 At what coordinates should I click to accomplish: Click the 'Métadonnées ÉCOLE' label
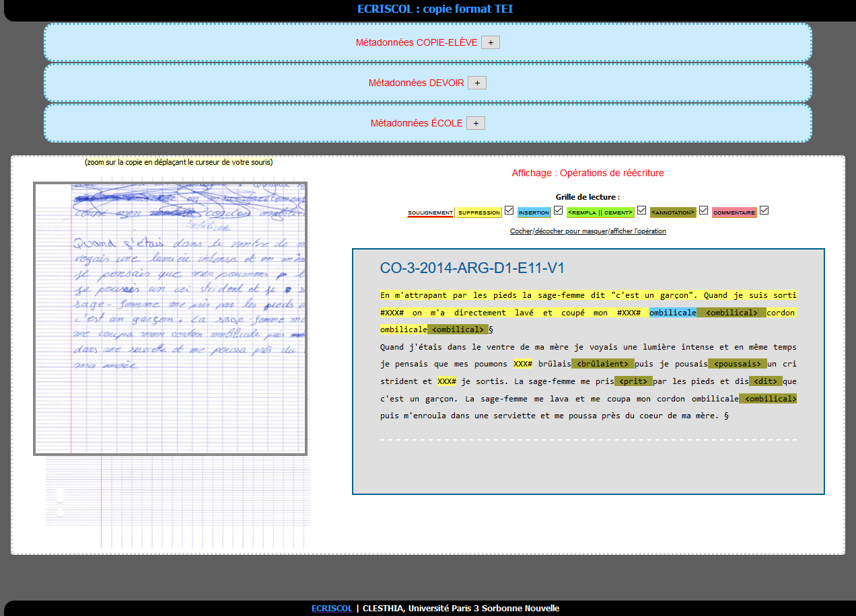(417, 123)
